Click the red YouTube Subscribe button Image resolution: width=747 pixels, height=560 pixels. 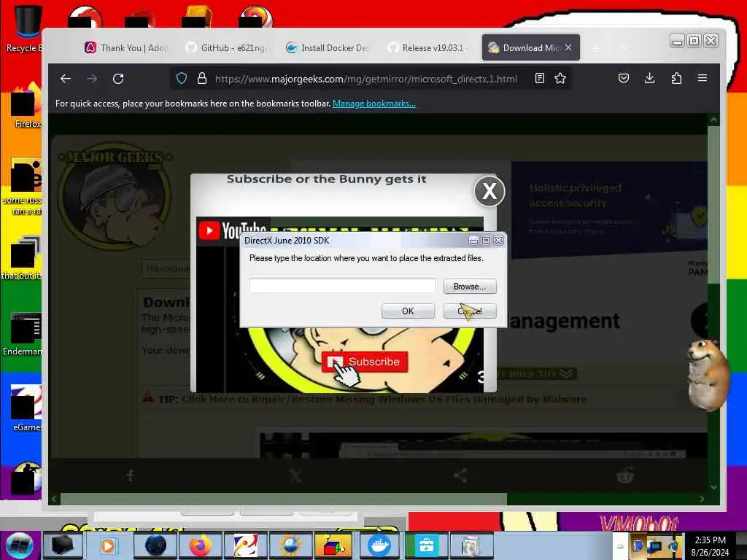coord(365,362)
